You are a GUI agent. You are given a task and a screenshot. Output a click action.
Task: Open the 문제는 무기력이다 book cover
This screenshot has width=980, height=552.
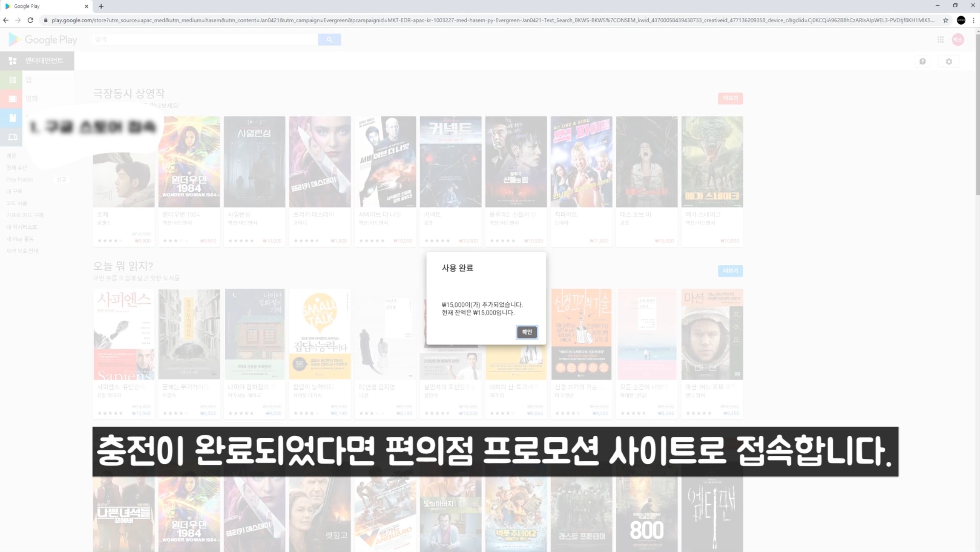click(189, 334)
